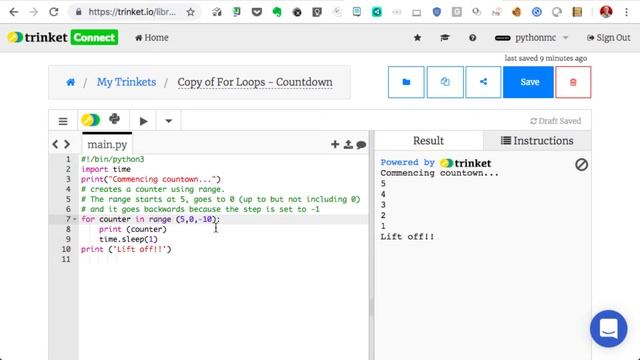This screenshot has width=640, height=360.
Task: Click the Pocket extension icon
Action: (257, 12)
